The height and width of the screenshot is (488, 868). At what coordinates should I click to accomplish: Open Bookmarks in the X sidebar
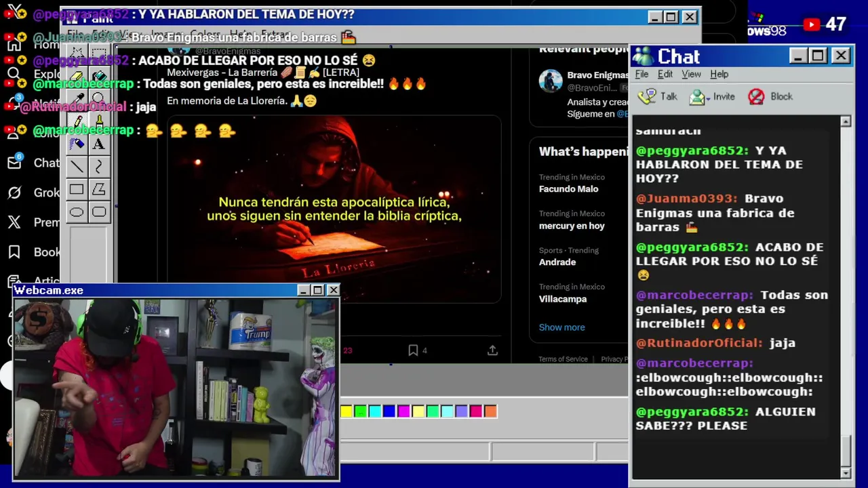14,252
